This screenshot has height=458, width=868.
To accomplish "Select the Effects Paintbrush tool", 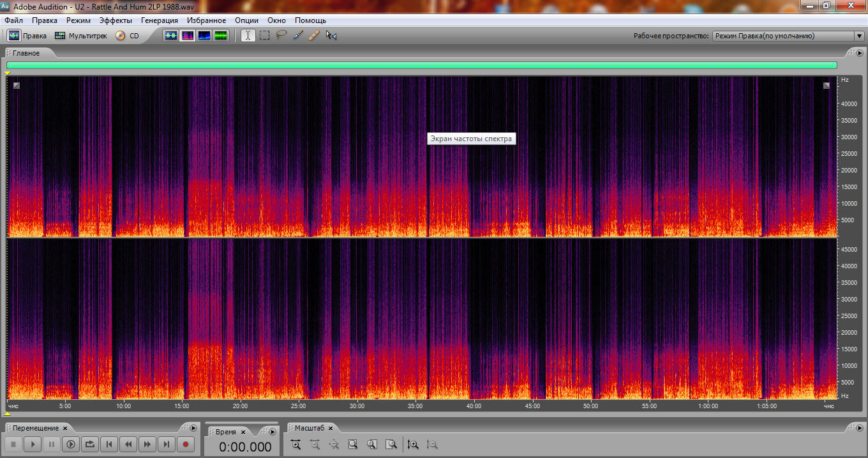I will point(297,36).
